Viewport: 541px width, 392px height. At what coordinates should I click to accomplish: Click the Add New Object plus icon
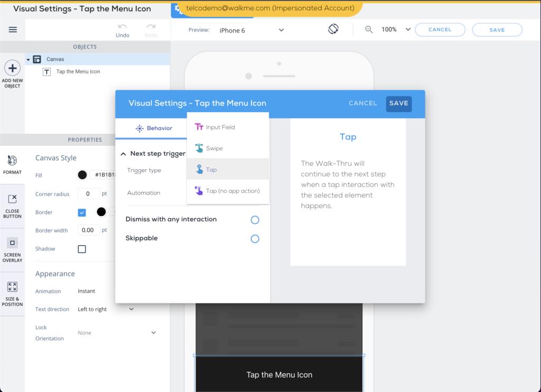pyautogui.click(x=12, y=68)
